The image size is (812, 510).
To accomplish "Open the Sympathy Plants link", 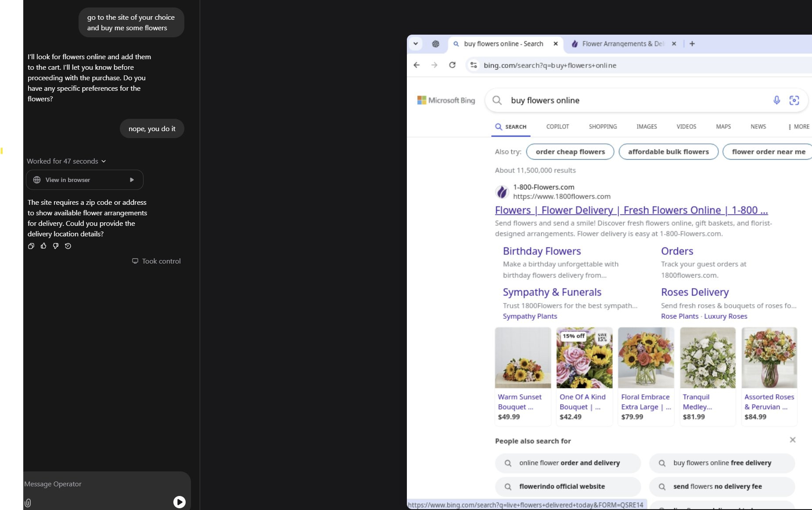I will (530, 316).
